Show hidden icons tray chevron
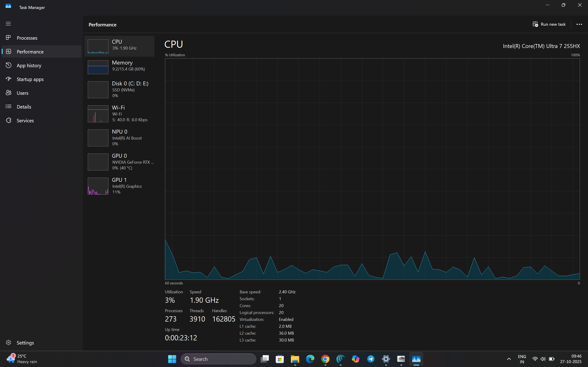588x367 pixels. (x=509, y=359)
